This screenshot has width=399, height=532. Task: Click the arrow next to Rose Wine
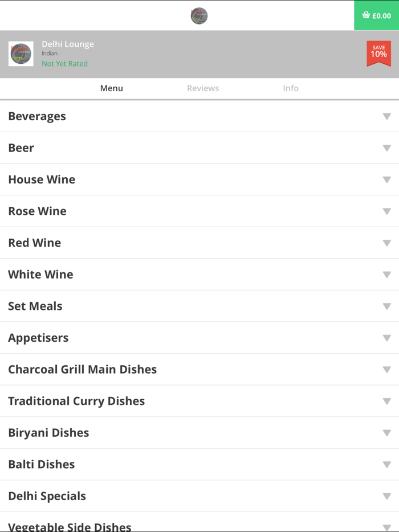tap(387, 211)
